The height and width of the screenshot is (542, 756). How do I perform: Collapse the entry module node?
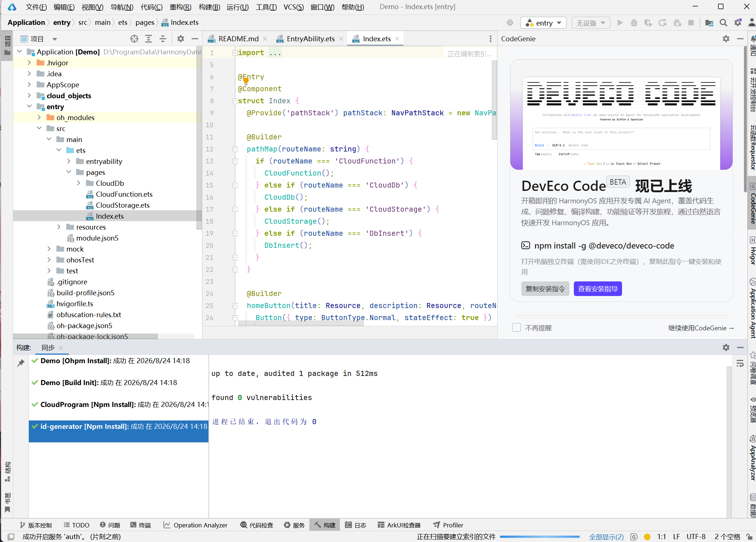pyautogui.click(x=29, y=107)
